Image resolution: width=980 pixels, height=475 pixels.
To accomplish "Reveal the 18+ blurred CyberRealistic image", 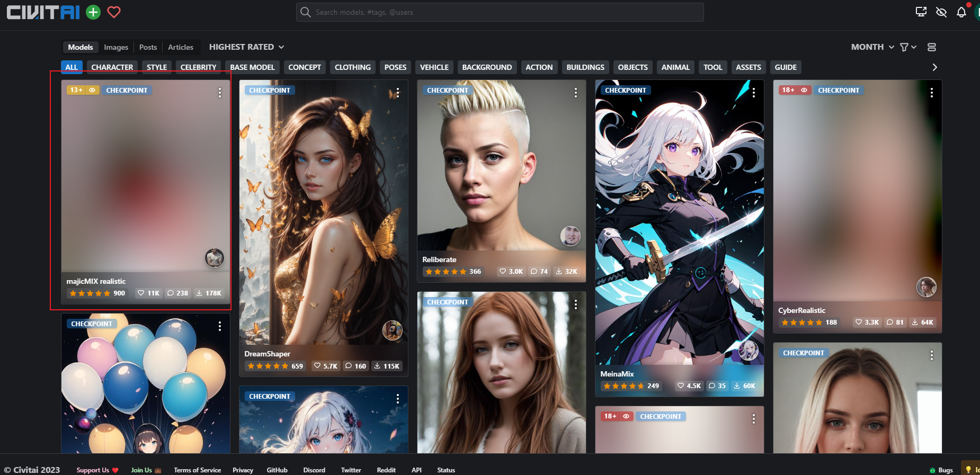I will (804, 91).
